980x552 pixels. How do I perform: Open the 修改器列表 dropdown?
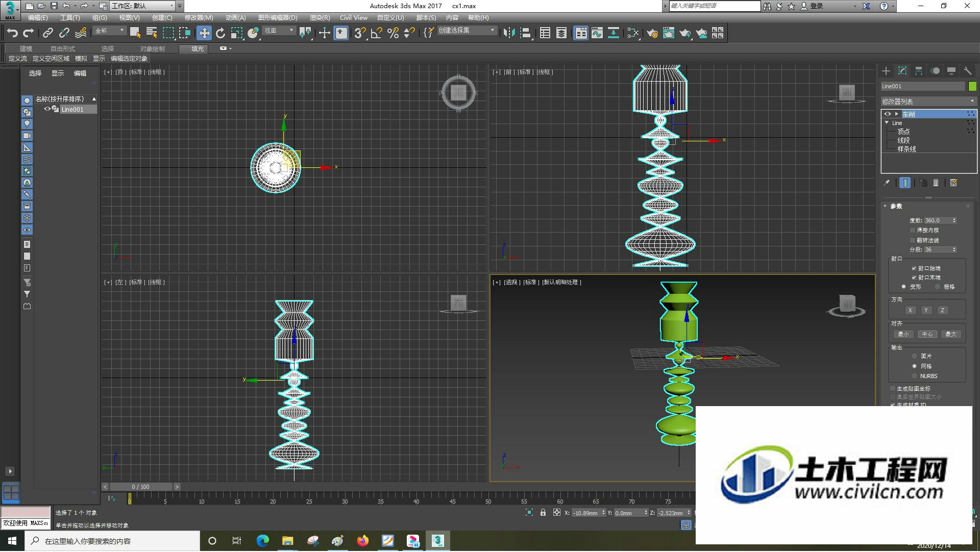pyautogui.click(x=928, y=102)
